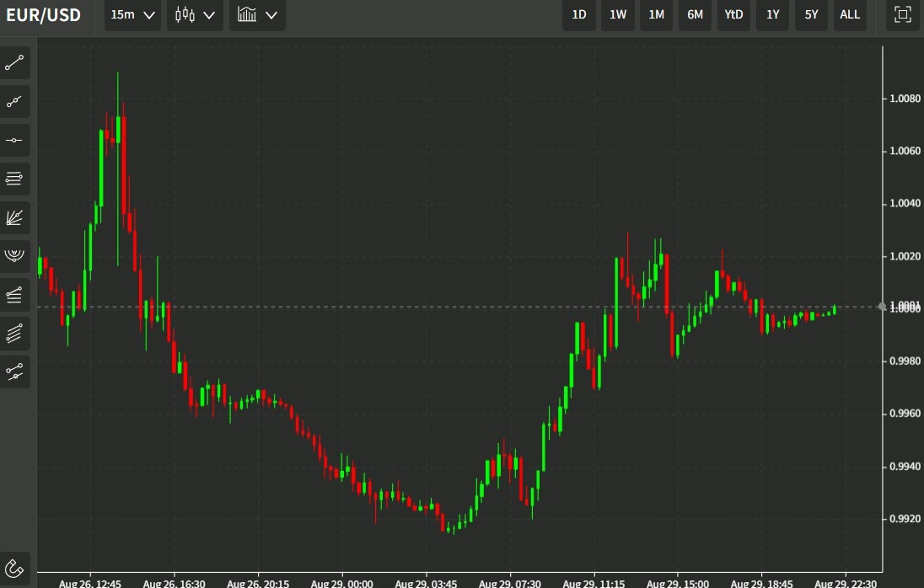Screen dimensions: 924x588
Task: Select the two-line regression tool
Action: click(x=14, y=372)
